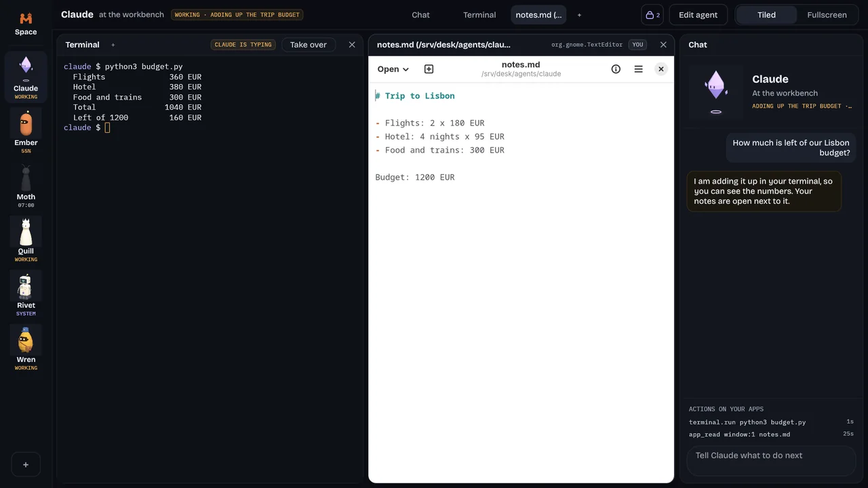Click the working status badge in top bar

click(x=237, y=15)
